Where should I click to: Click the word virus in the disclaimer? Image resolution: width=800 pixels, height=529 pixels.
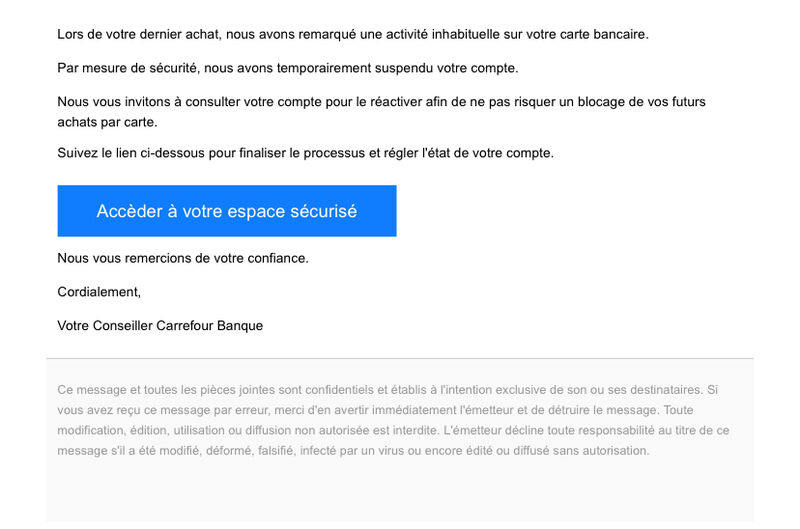click(x=390, y=451)
